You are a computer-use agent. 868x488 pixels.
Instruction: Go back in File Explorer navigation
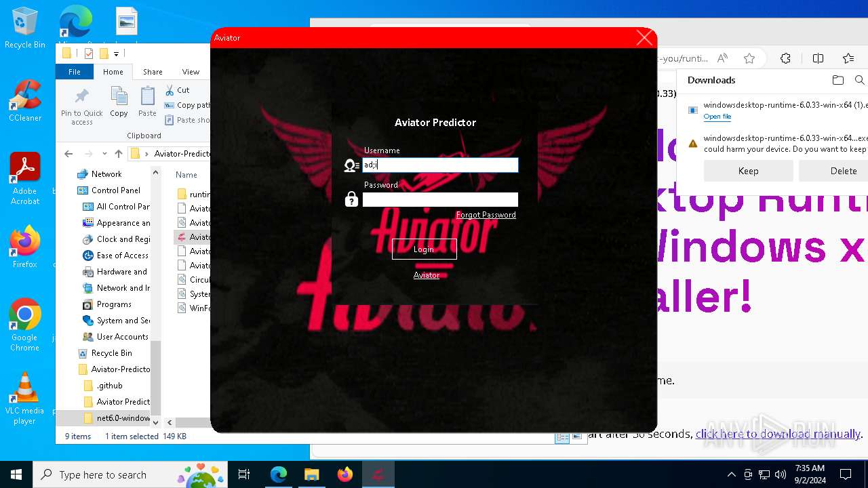click(68, 154)
